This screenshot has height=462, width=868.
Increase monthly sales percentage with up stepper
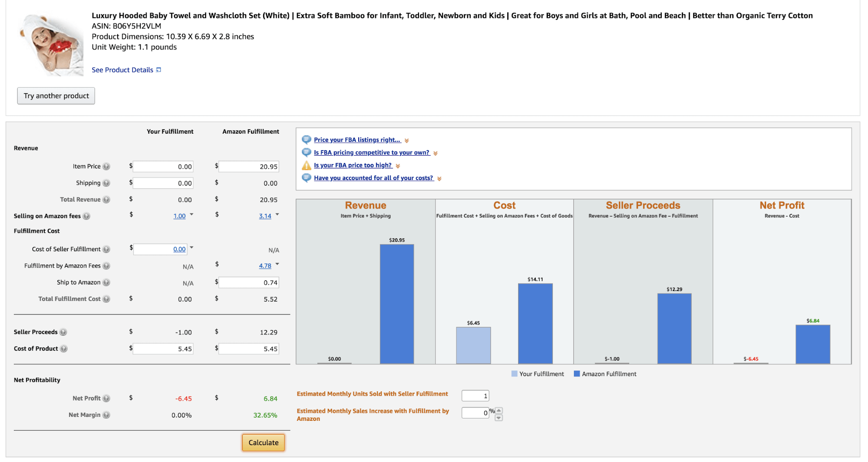[499, 410]
